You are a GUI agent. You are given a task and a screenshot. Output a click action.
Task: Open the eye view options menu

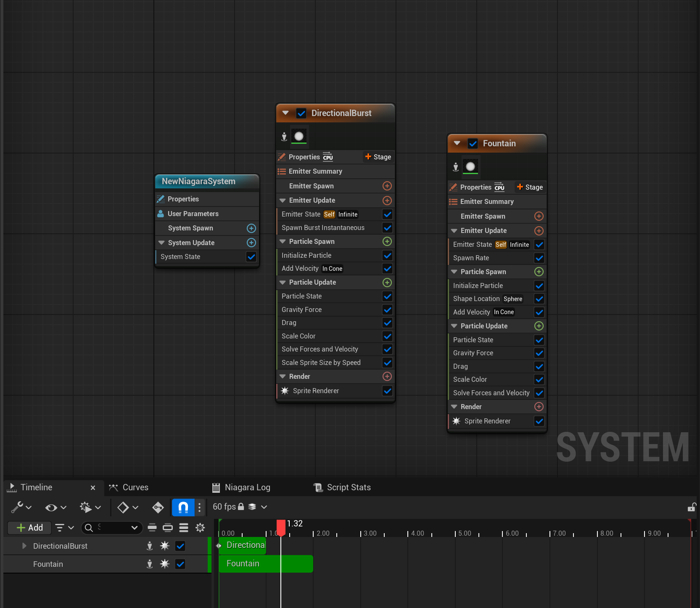tap(55, 508)
